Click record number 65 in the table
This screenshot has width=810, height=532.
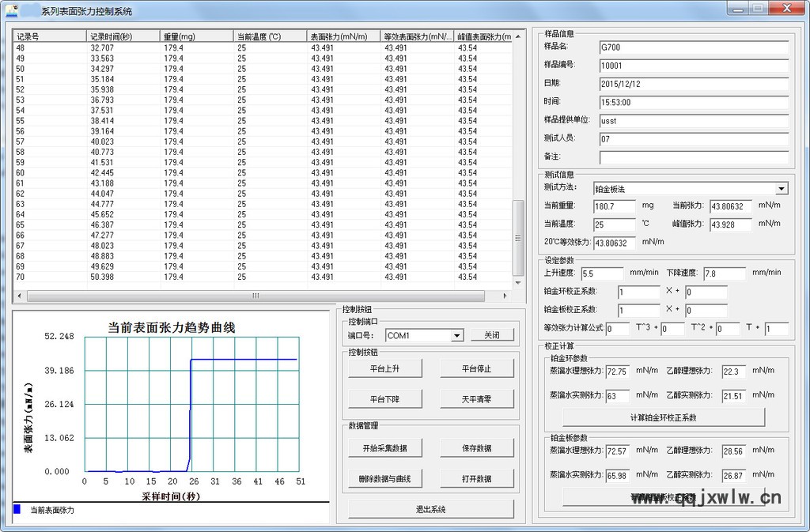(20, 225)
